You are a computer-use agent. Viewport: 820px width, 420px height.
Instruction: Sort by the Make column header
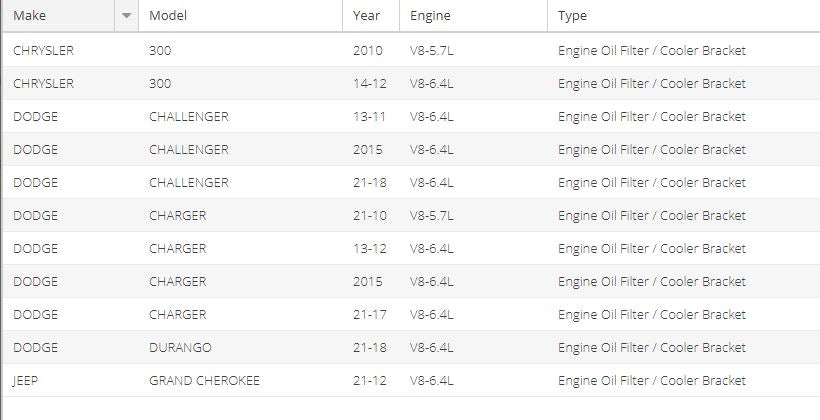pos(59,16)
